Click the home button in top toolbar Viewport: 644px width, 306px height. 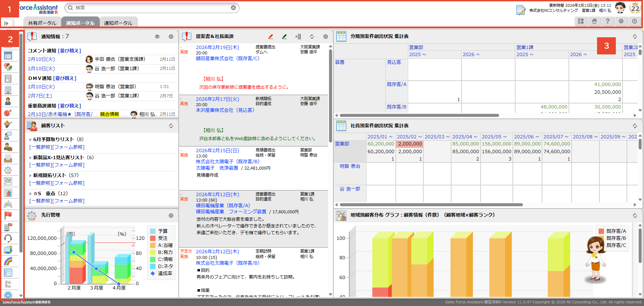tap(594, 21)
